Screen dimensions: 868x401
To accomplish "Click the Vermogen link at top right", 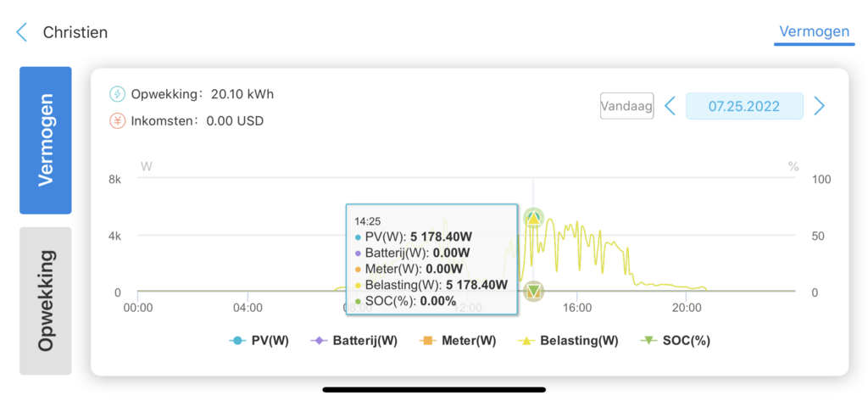I will (x=814, y=31).
